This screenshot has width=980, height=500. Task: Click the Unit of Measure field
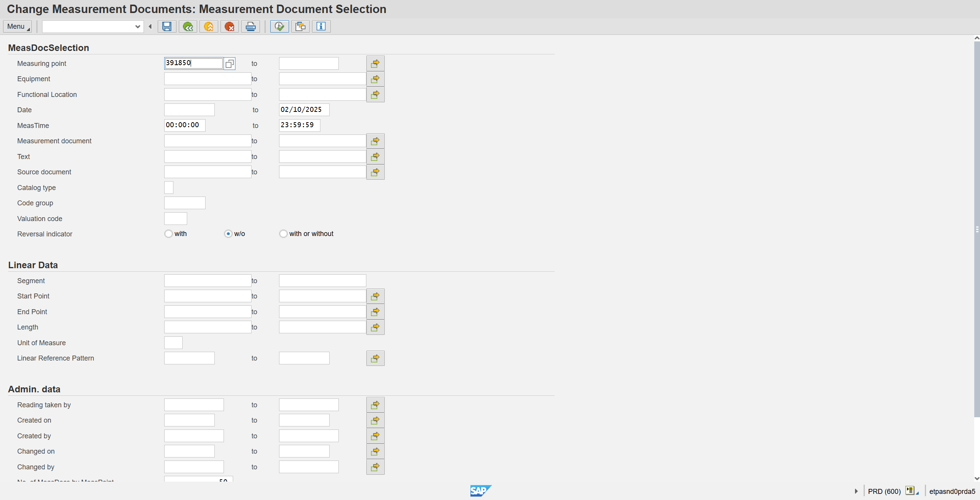(173, 343)
